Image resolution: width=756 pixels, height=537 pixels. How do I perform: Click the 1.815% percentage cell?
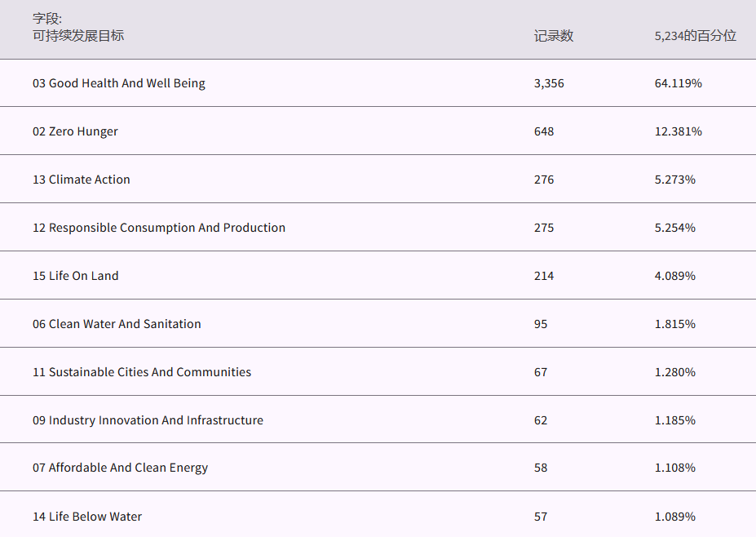[x=674, y=324]
